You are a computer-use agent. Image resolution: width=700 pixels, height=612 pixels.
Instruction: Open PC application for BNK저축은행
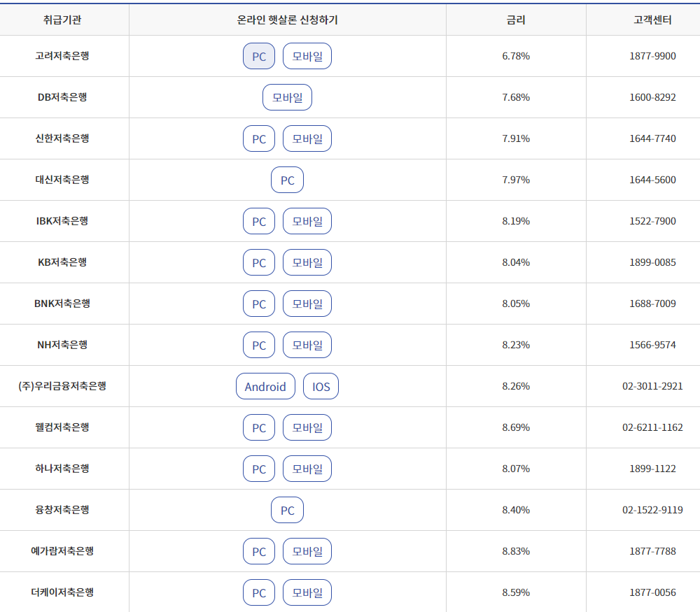259,304
